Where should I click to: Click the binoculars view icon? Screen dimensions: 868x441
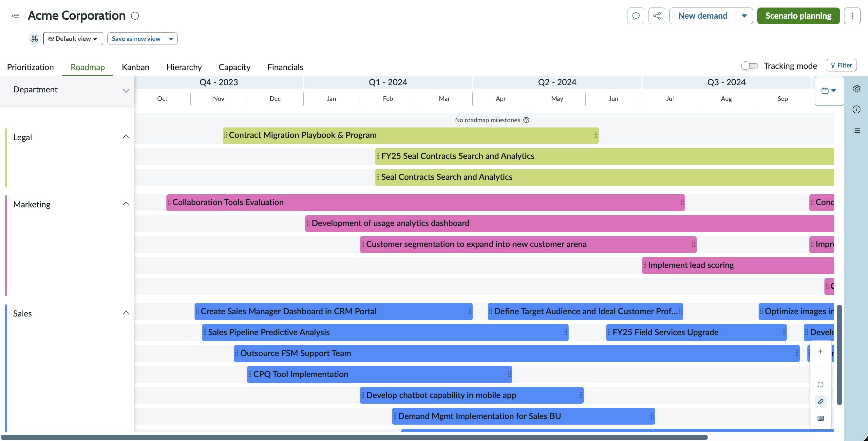[34, 39]
